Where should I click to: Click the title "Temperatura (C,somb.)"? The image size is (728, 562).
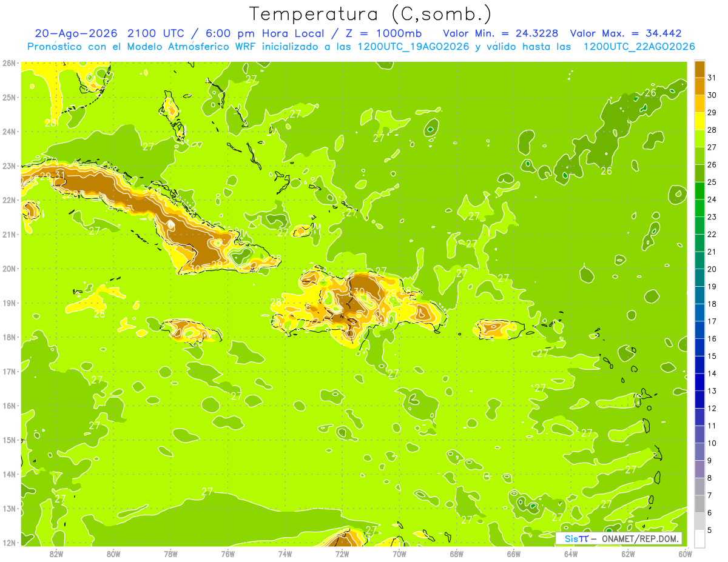371,14
